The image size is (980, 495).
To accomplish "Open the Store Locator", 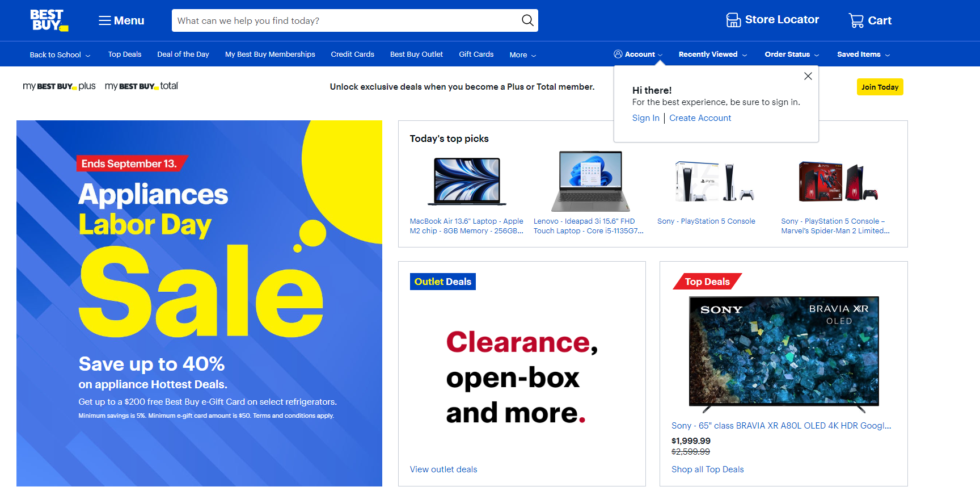I will pos(772,20).
